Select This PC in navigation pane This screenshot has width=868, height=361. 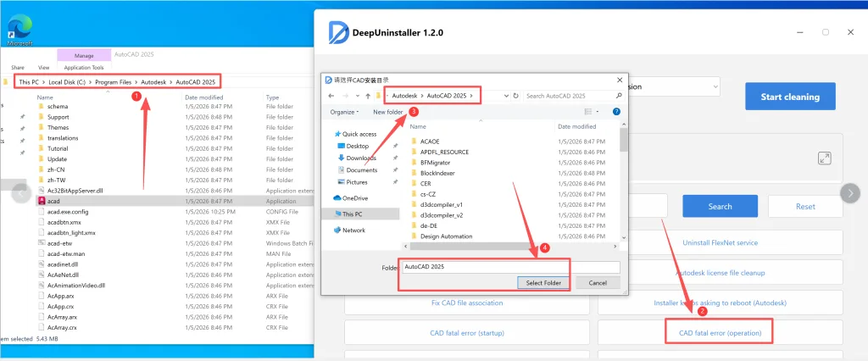(352, 214)
